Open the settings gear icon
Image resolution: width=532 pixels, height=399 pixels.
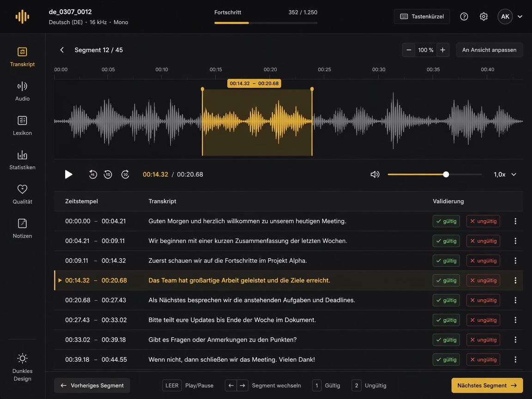tap(484, 16)
